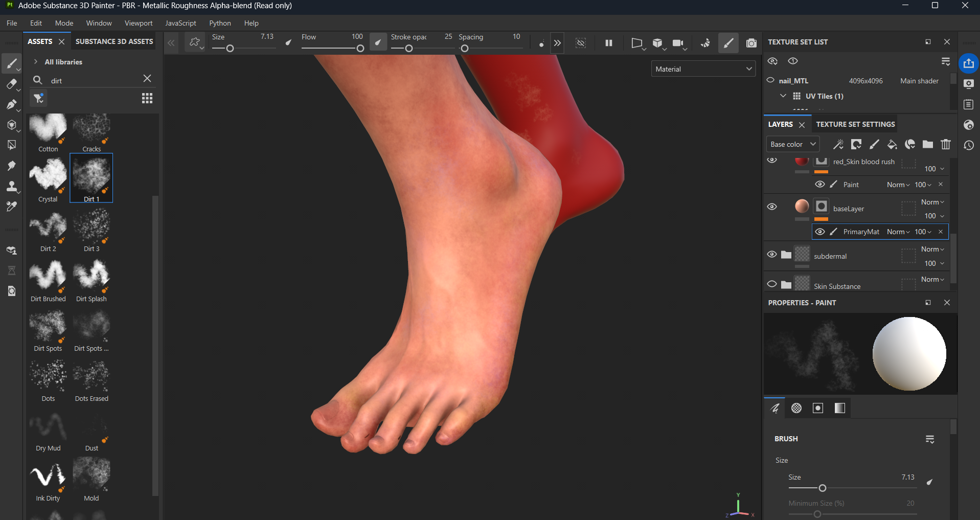Viewport: 980px width, 520px height.
Task: Select the Smudge tool
Action: [x=11, y=166]
